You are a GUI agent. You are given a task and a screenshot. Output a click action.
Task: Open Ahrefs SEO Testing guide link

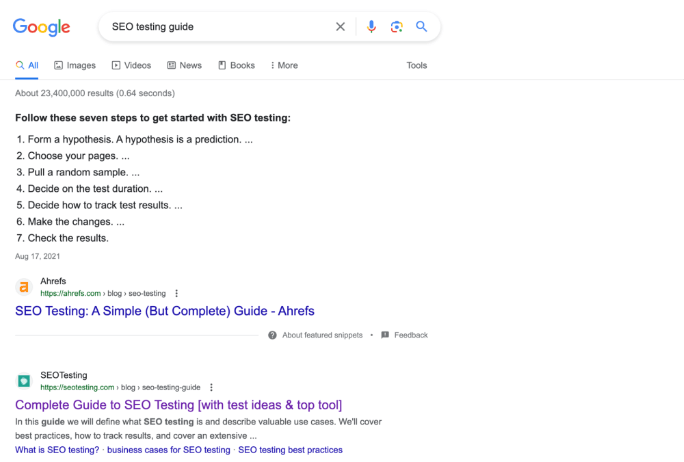click(x=166, y=310)
